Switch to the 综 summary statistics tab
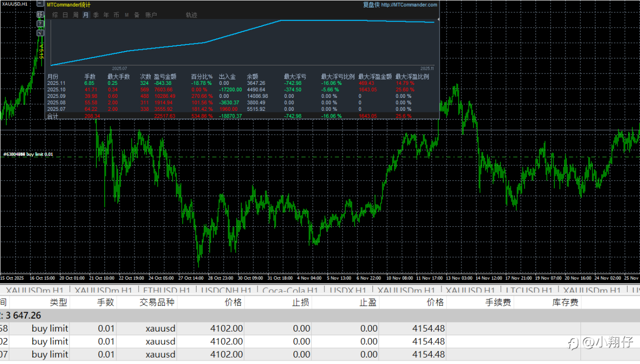The width and height of the screenshot is (640, 364). coord(55,15)
